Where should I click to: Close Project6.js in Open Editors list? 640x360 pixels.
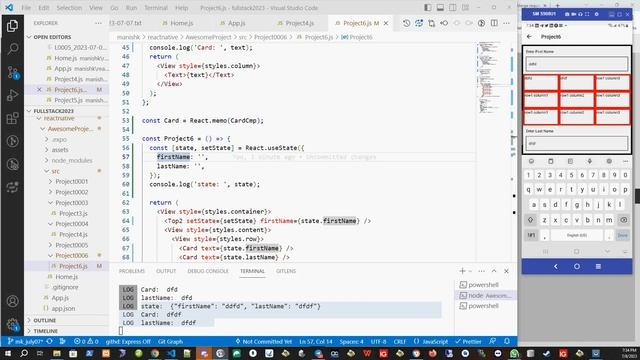(x=39, y=89)
